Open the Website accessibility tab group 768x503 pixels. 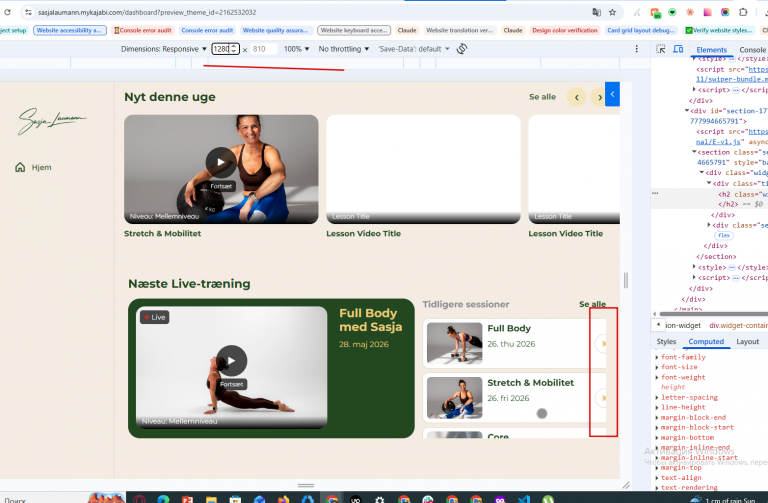point(70,30)
